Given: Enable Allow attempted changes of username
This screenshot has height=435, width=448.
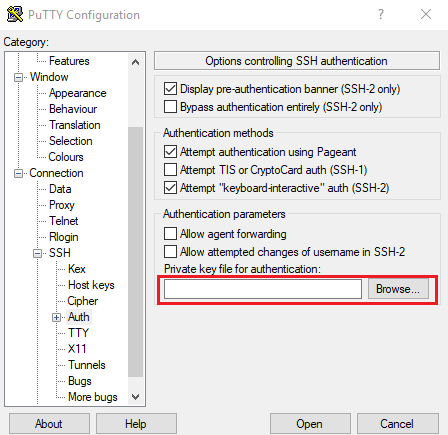Looking at the screenshot, I should coord(170,252).
